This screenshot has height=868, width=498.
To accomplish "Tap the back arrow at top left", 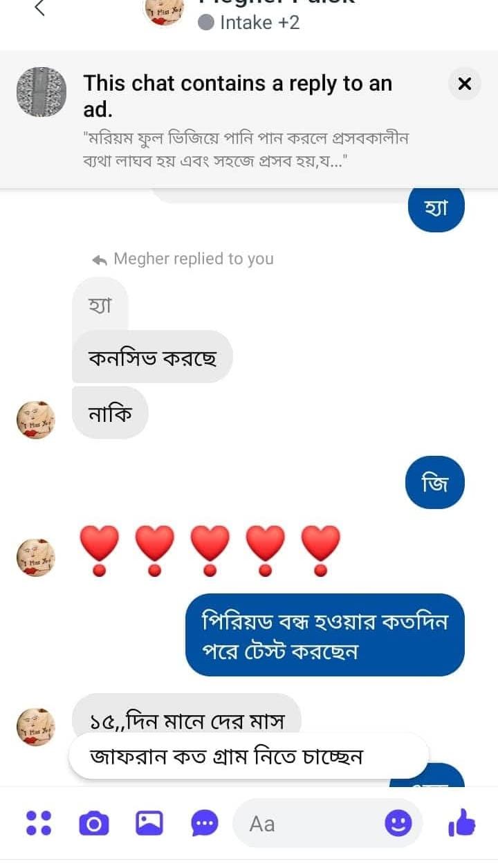I will [x=39, y=8].
